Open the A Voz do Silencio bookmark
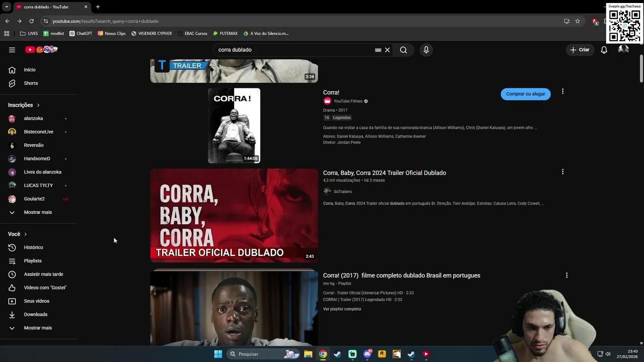This screenshot has height=362, width=644. [x=266, y=33]
